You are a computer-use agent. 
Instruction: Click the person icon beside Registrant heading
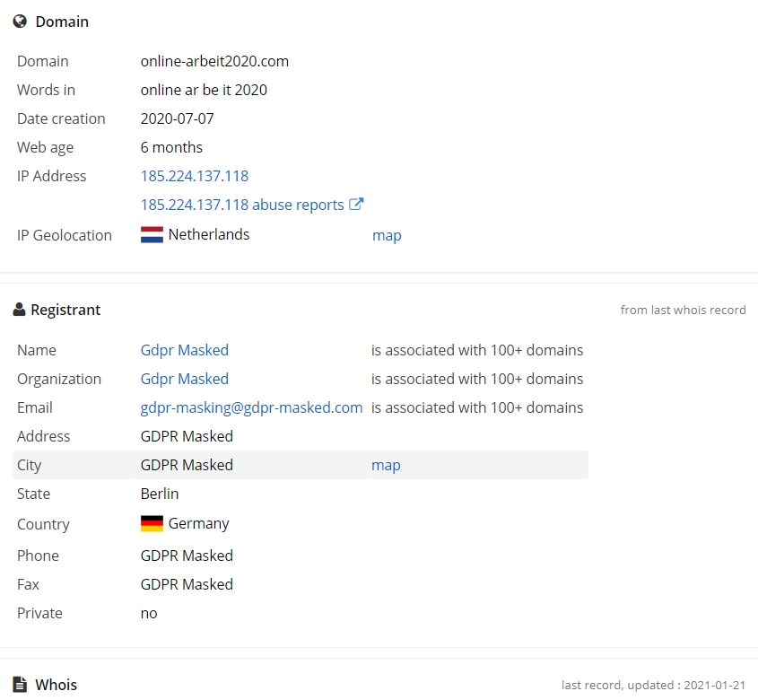19,310
